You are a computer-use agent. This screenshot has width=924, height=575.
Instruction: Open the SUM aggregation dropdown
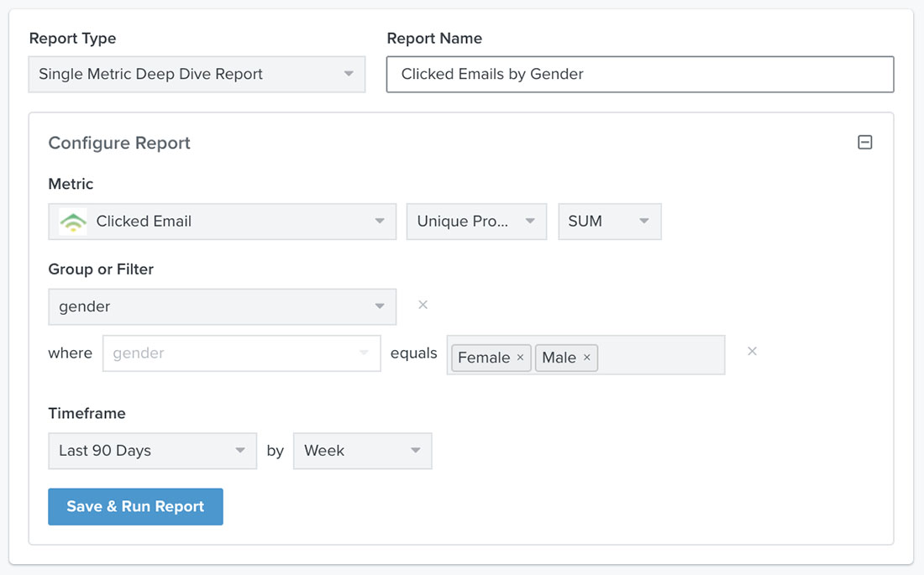click(610, 221)
